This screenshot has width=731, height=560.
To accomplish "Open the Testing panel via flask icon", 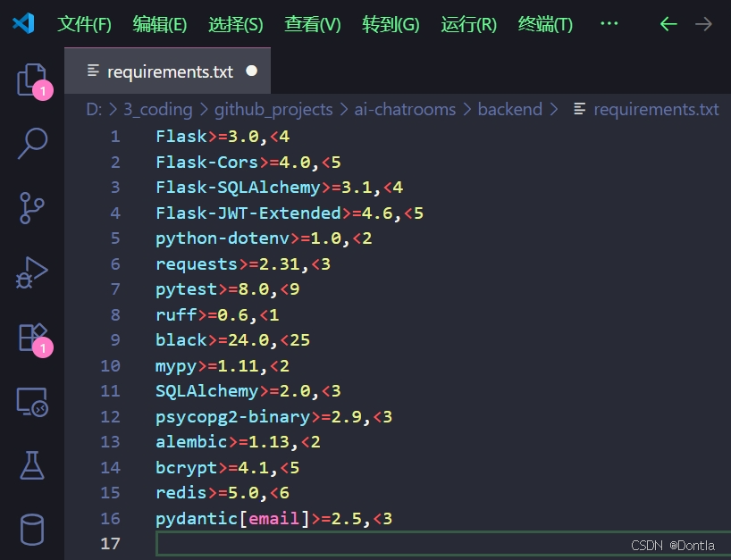I will pyautogui.click(x=32, y=463).
